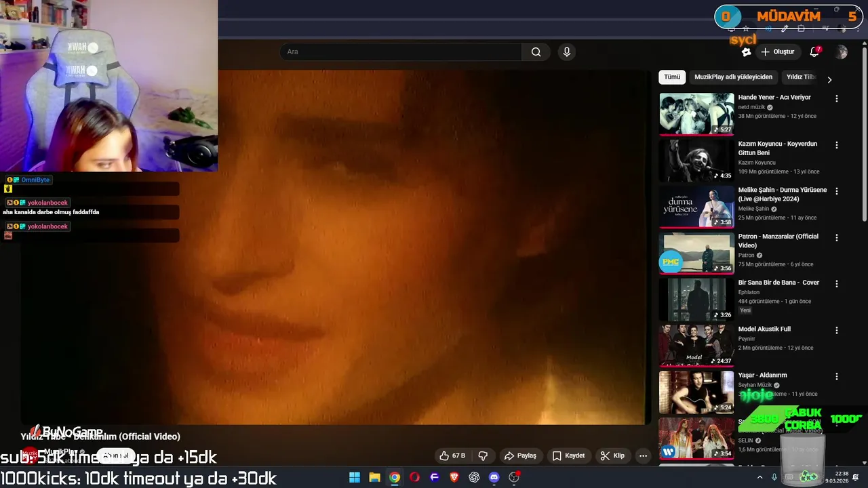Launch Brave browser from the taskbar

pos(454,477)
